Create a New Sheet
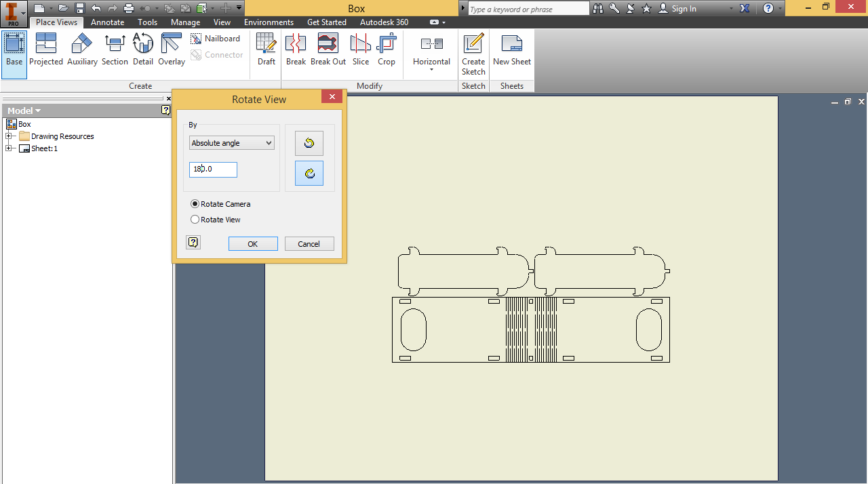This screenshot has width=868, height=484. (511, 51)
